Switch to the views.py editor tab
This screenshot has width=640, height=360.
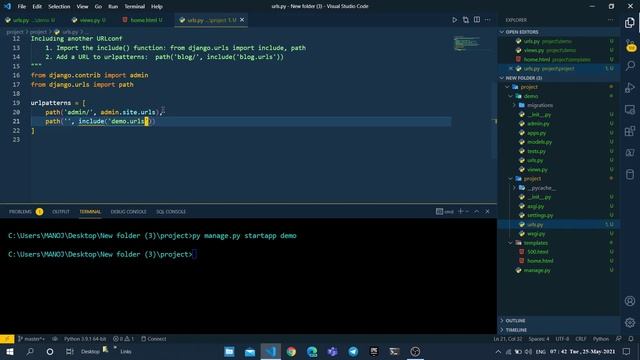pyautogui.click(x=89, y=20)
